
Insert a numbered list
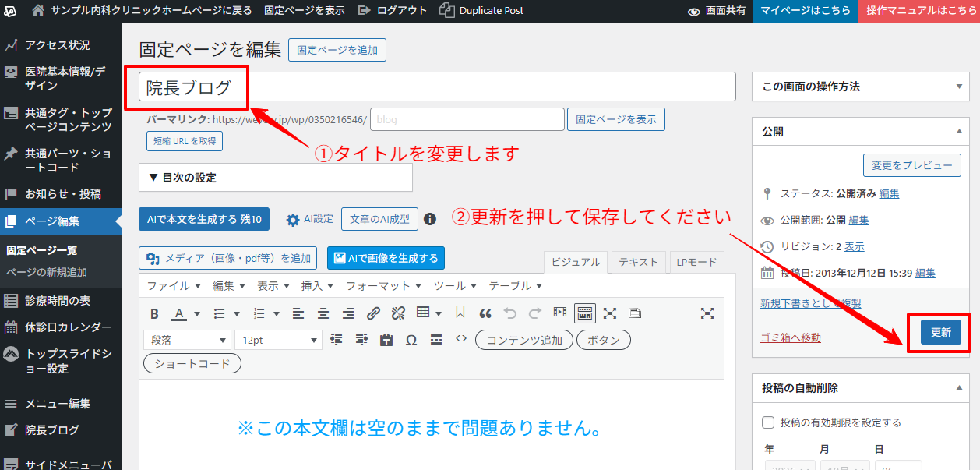259,313
